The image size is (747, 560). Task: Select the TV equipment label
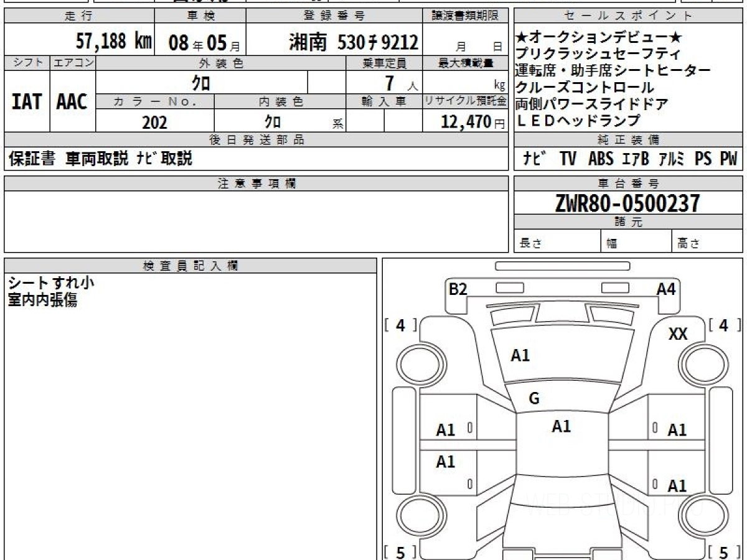pyautogui.click(x=567, y=159)
